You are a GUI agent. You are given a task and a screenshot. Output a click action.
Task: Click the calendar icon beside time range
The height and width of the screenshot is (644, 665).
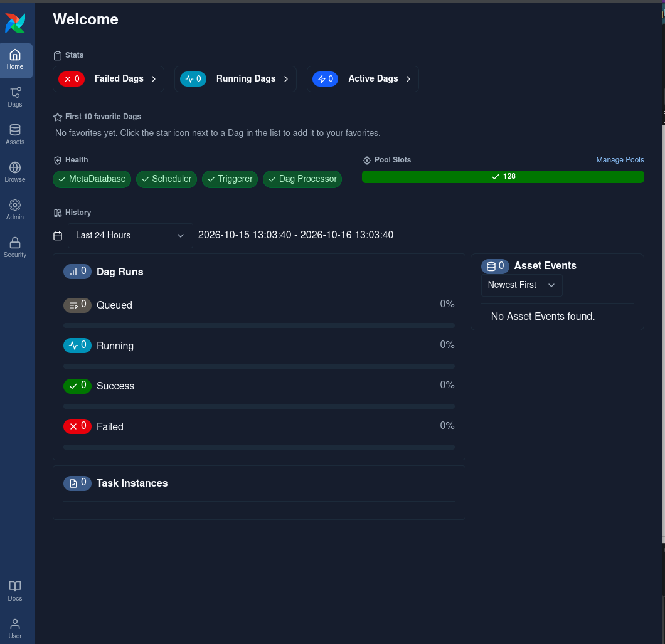pos(58,236)
